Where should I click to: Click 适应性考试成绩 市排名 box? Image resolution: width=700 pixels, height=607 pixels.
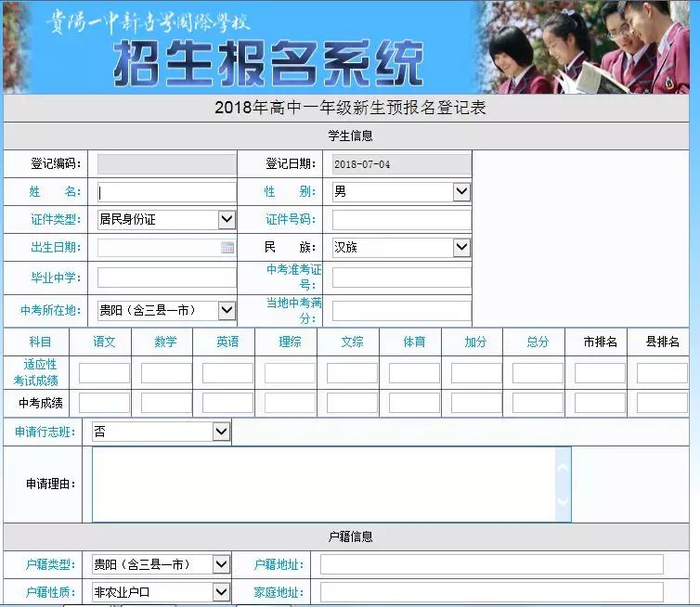click(x=600, y=373)
